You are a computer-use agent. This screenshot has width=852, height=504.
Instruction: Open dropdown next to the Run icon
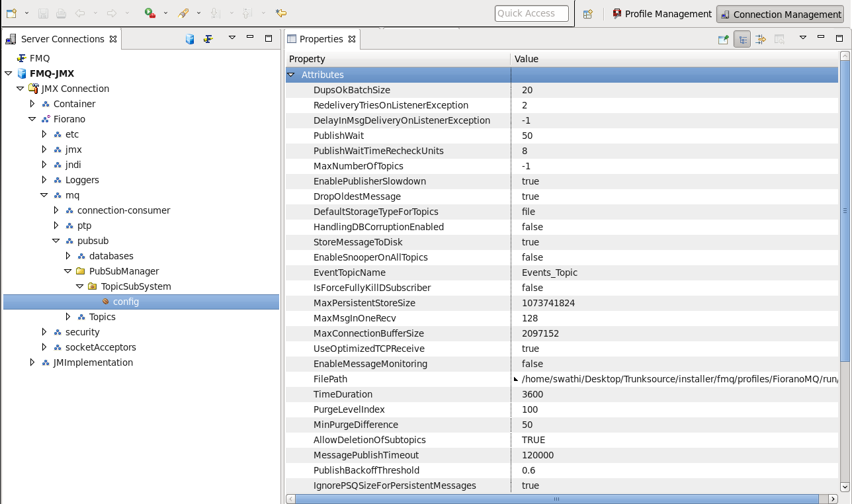(165, 13)
